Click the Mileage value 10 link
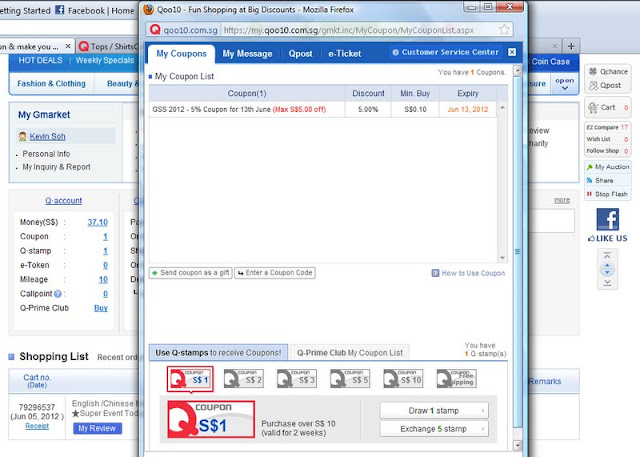Screen dimensions: 640x457 tap(103, 280)
